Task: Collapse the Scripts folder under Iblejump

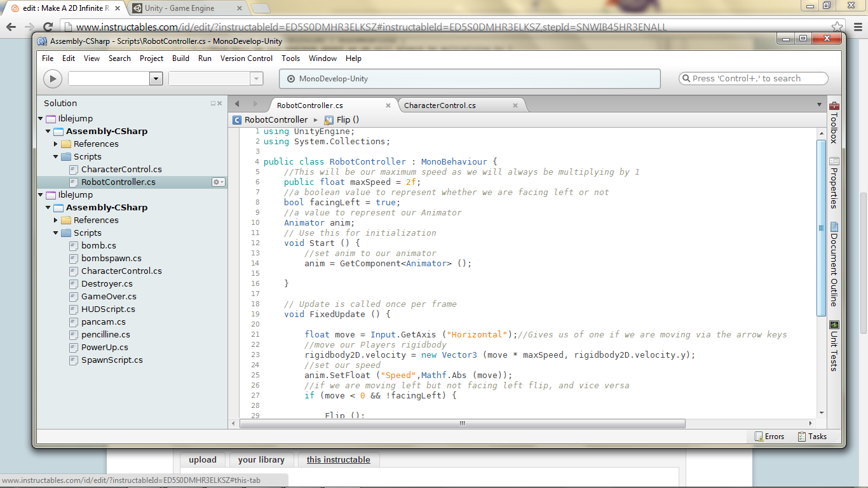Action: 56,156
